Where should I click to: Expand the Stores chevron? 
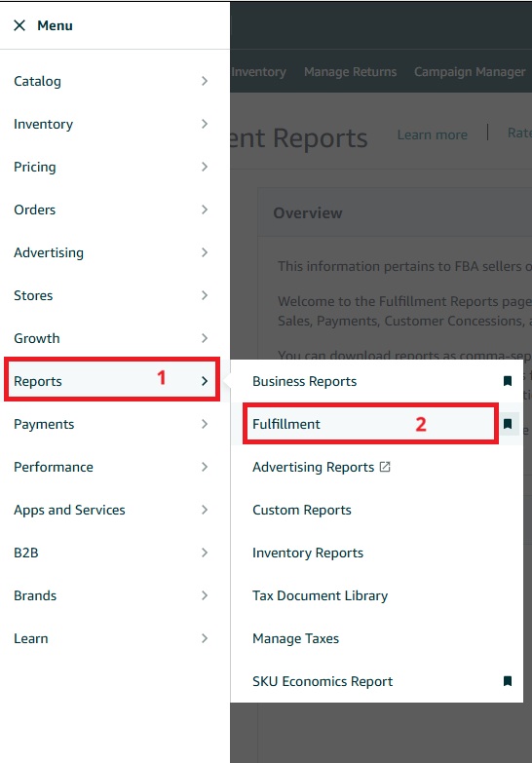[x=205, y=295]
